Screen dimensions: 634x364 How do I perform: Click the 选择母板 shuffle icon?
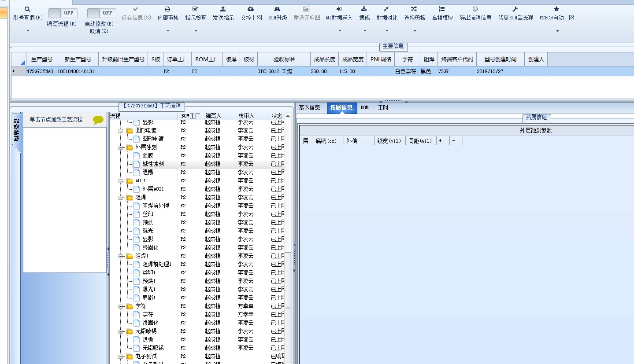click(414, 9)
